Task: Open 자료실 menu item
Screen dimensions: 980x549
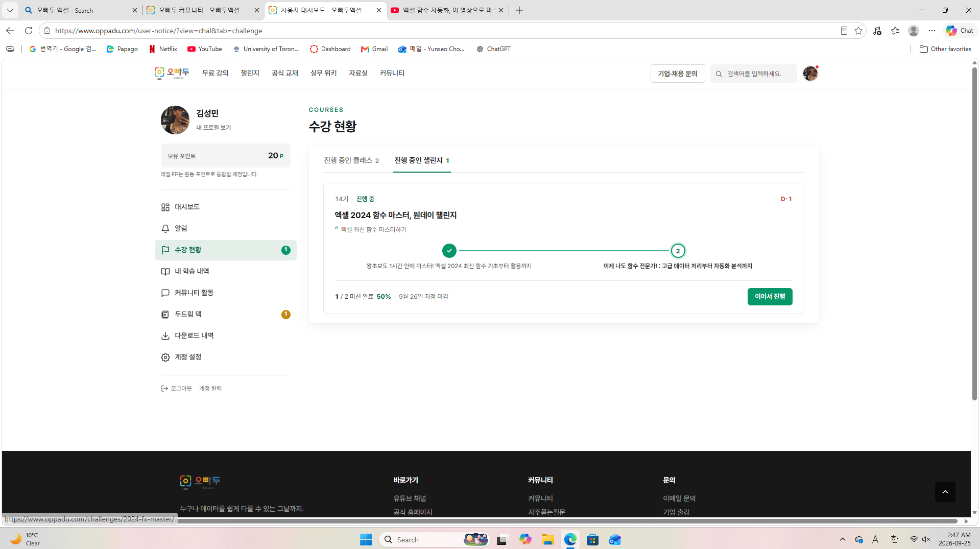Action: pyautogui.click(x=358, y=73)
